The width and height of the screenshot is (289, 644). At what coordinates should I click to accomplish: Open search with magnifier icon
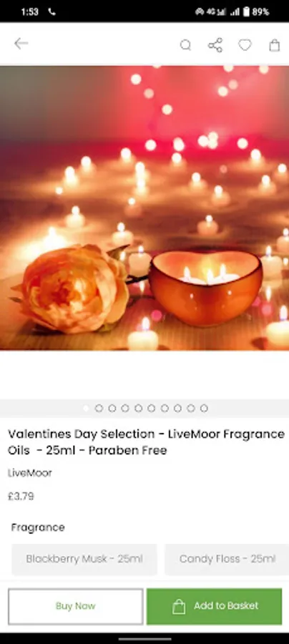[185, 45]
